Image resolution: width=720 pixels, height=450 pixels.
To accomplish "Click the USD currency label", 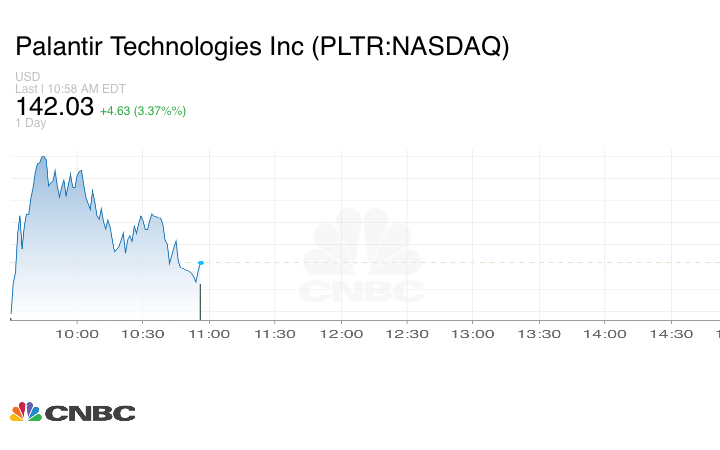I will coord(28,77).
